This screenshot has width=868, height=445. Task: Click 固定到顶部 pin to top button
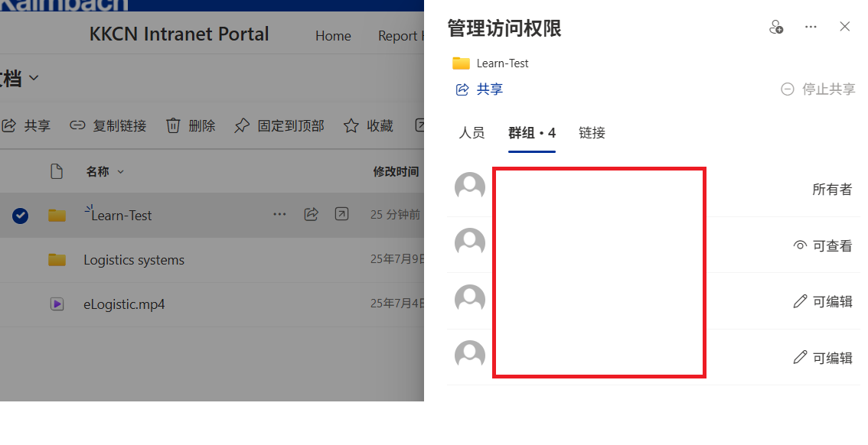(279, 126)
